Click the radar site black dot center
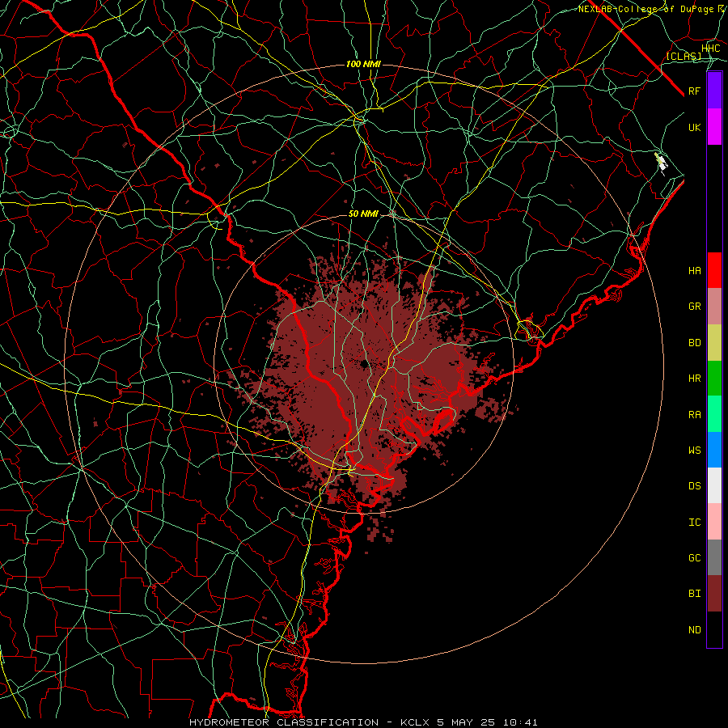The image size is (728, 728). pos(365,363)
